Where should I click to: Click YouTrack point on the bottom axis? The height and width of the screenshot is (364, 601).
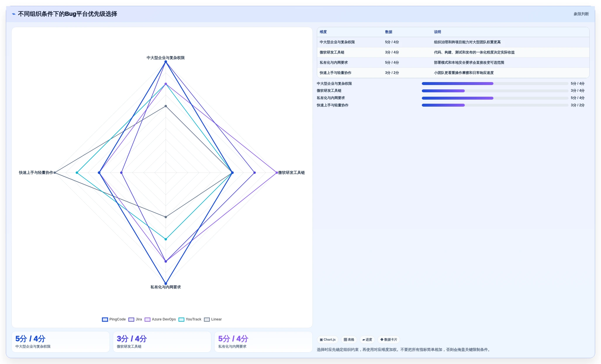point(166,239)
